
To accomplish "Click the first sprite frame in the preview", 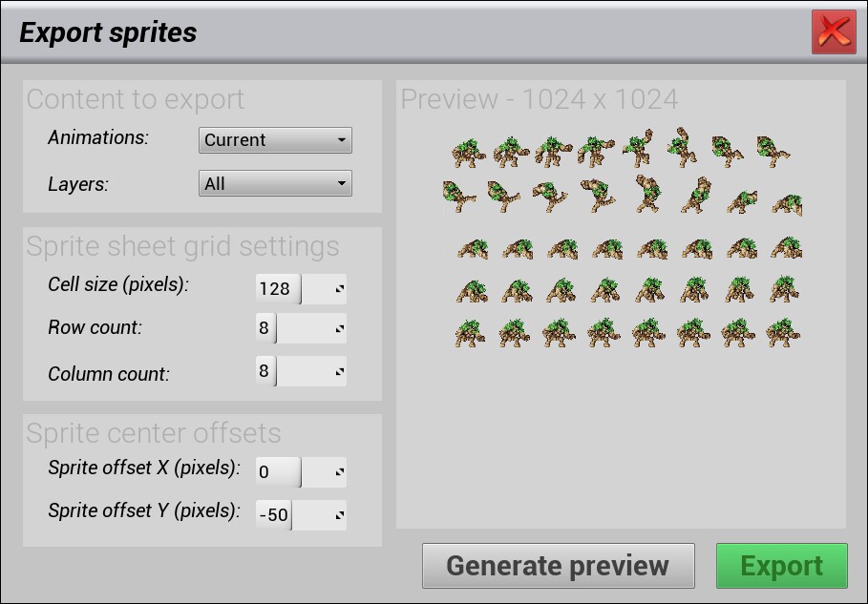I will [468, 150].
